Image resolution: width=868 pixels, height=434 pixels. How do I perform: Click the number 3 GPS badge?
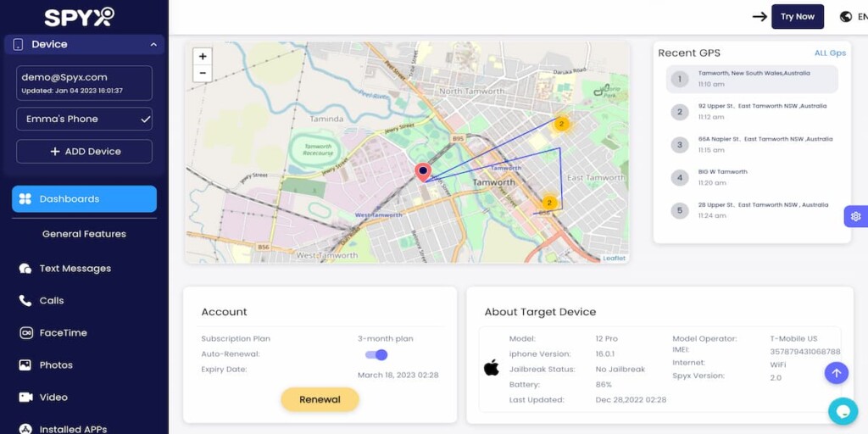680,145
